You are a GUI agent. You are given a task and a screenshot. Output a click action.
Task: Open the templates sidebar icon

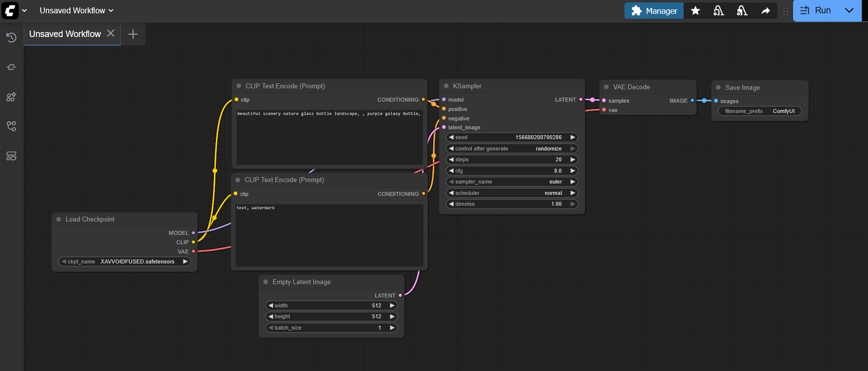click(11, 156)
